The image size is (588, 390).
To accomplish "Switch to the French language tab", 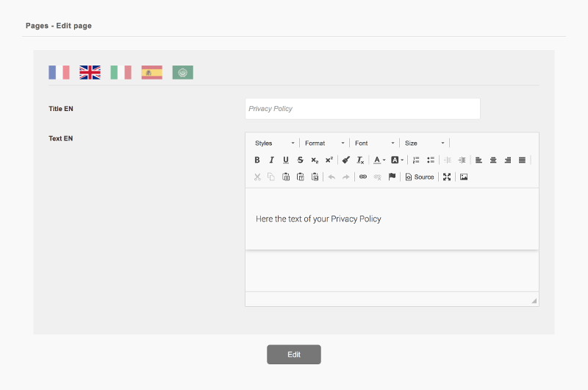I will pos(59,72).
